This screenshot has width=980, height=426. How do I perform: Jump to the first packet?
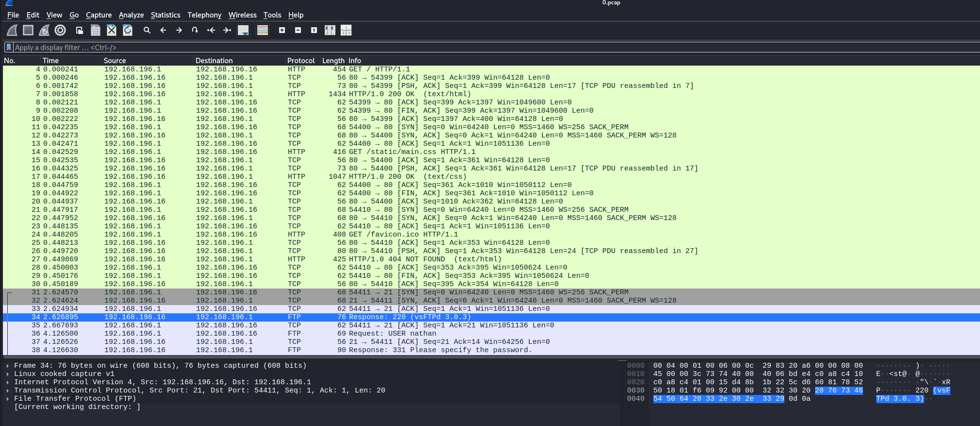[x=211, y=30]
